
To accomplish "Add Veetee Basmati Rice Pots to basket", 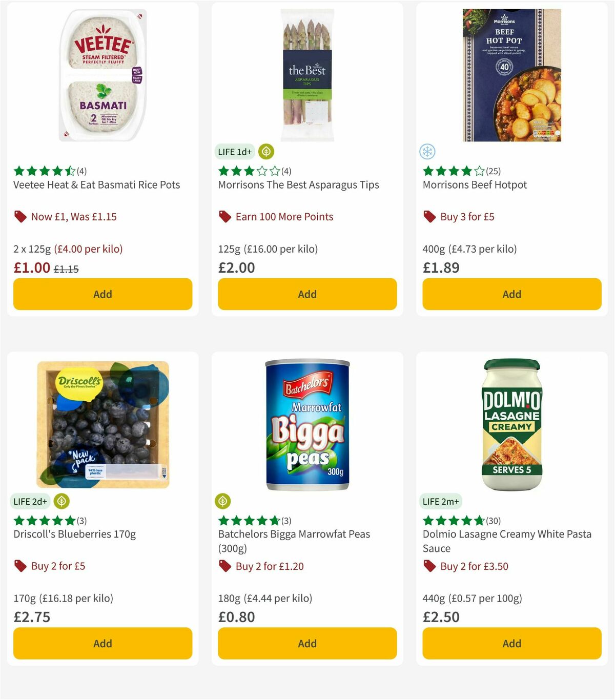I will coord(102,294).
